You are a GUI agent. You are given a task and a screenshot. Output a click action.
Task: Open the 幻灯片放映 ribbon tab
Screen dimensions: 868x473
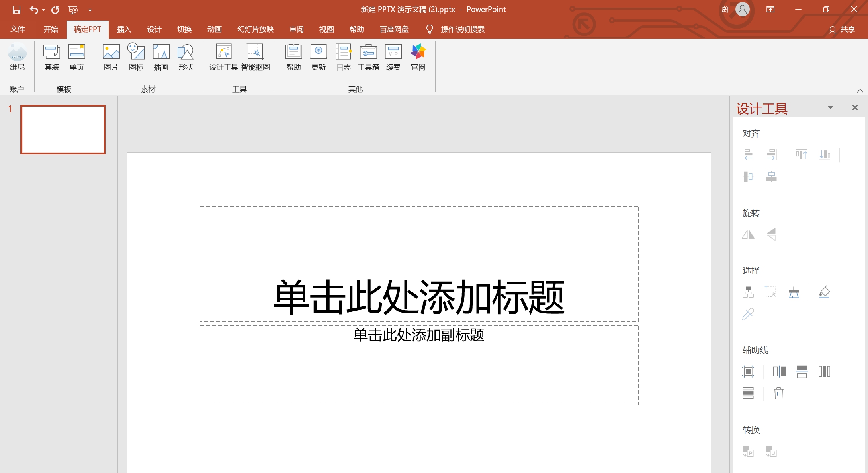255,29
